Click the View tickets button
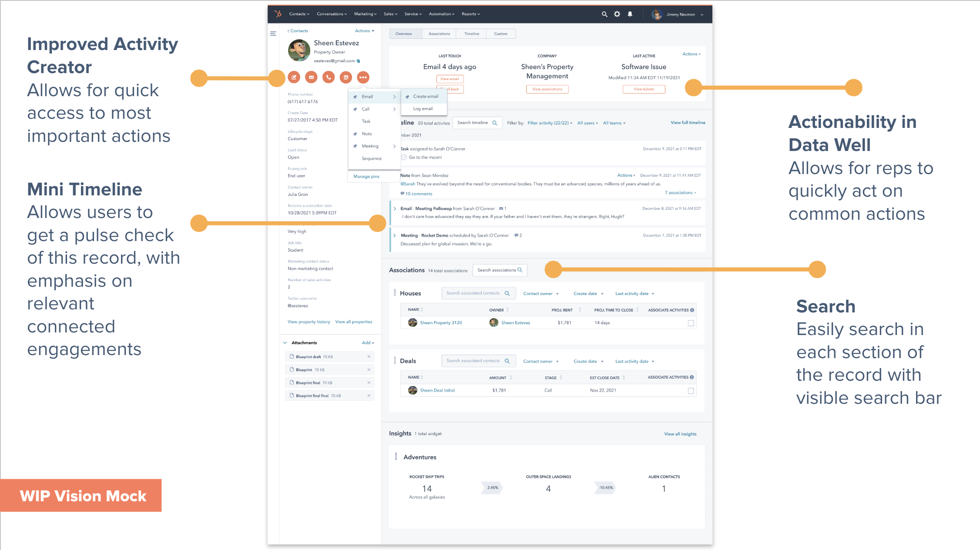This screenshot has width=980, height=550. [x=644, y=89]
